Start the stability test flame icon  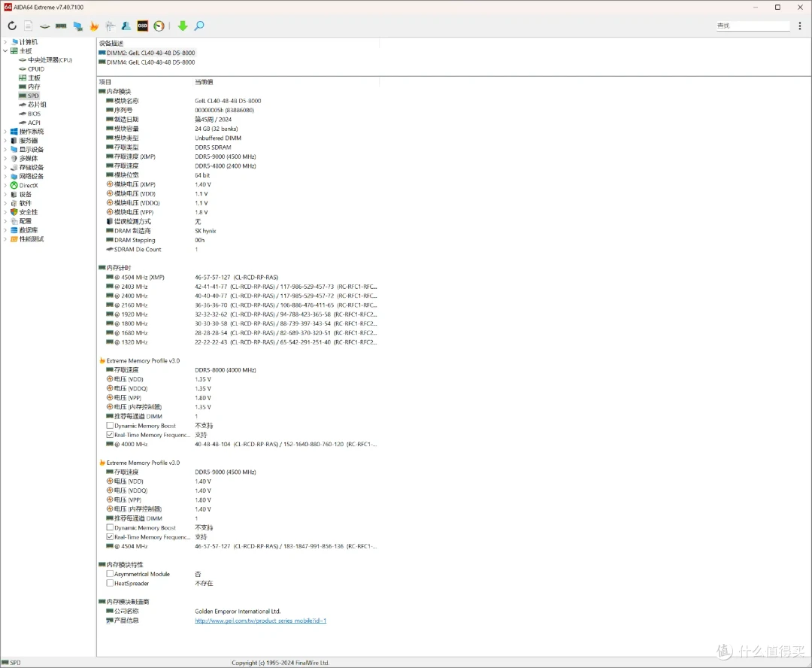(94, 26)
